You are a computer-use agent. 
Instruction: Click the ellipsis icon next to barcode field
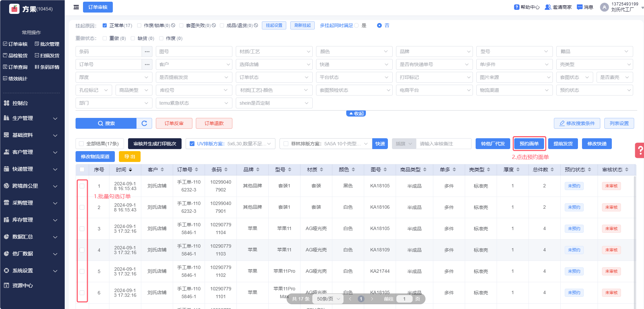coord(147,52)
